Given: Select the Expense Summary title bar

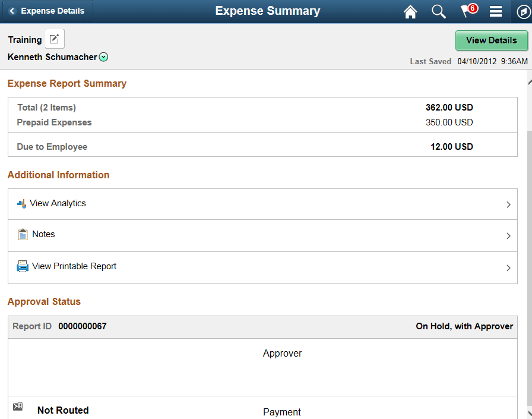Looking at the screenshot, I should point(268,11).
